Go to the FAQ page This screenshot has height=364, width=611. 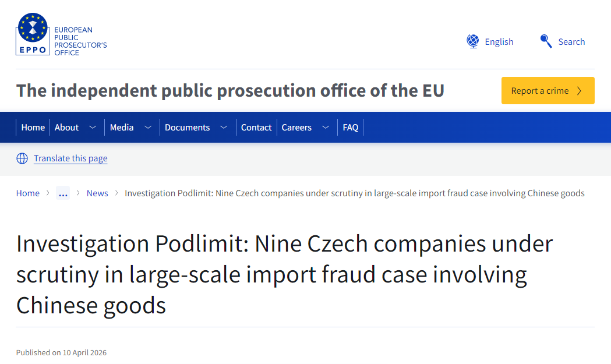click(x=351, y=128)
